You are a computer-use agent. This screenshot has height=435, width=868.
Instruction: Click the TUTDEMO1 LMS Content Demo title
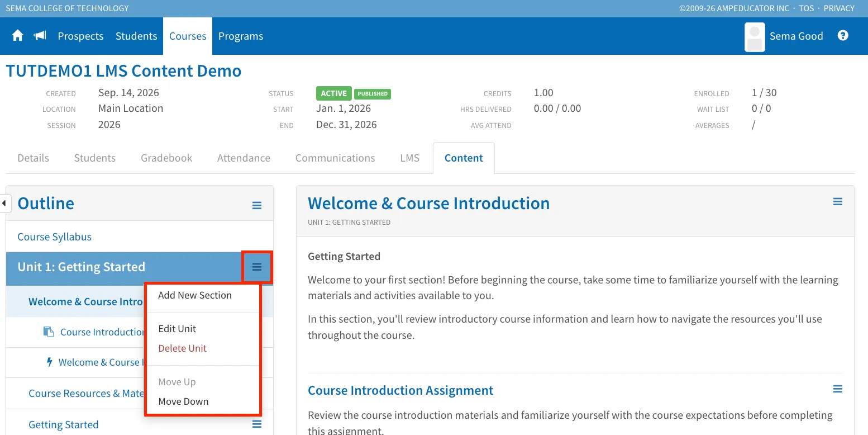[123, 71]
